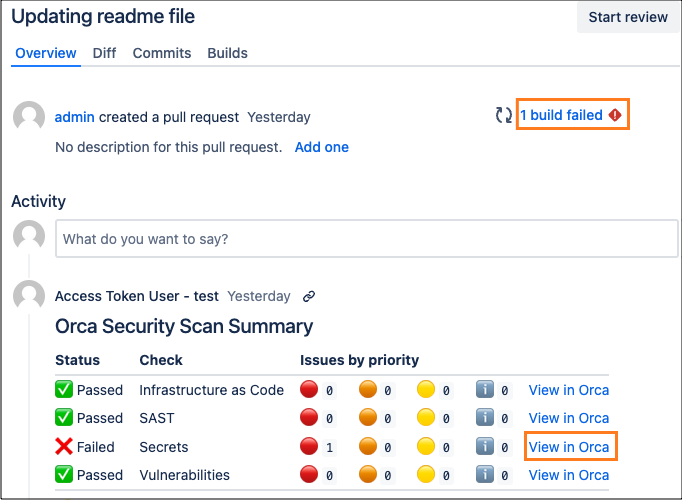Click admin's avatar beside pull request creation
Viewport: 682px width, 500px height.
click(x=29, y=117)
